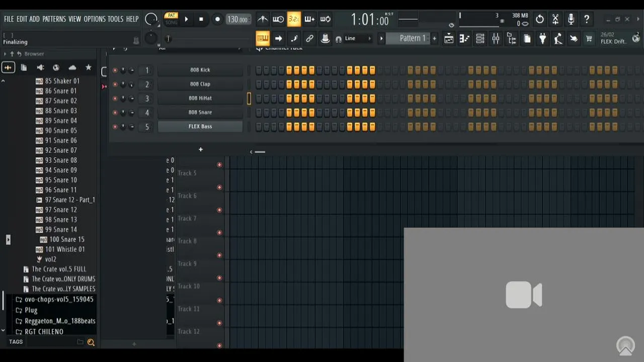Open the OPTIONS menu
644x362 pixels.
coord(95,19)
